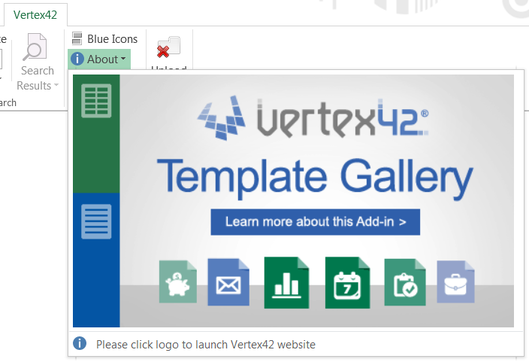Click the Search Results magnifier icon
Viewport: 529px width, 362px height.
coord(35,47)
